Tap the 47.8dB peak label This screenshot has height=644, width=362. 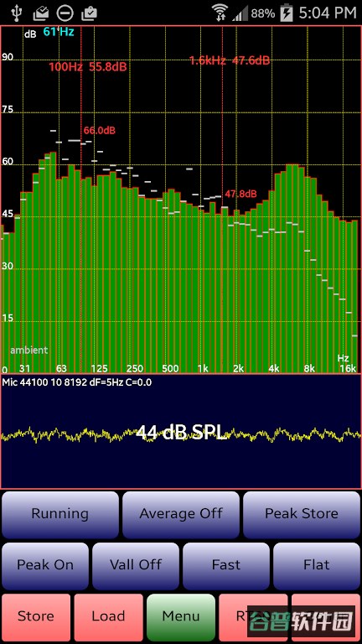click(240, 194)
